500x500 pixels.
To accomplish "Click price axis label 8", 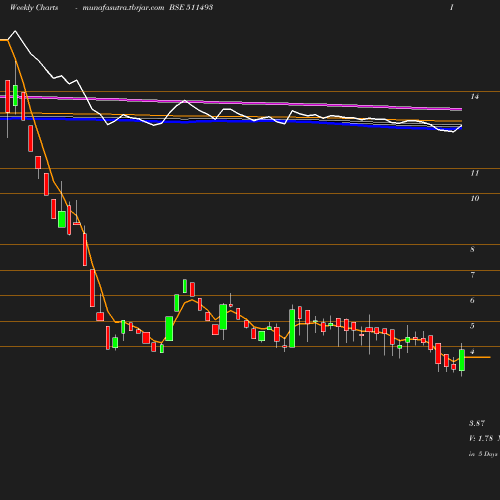I will point(472,249).
